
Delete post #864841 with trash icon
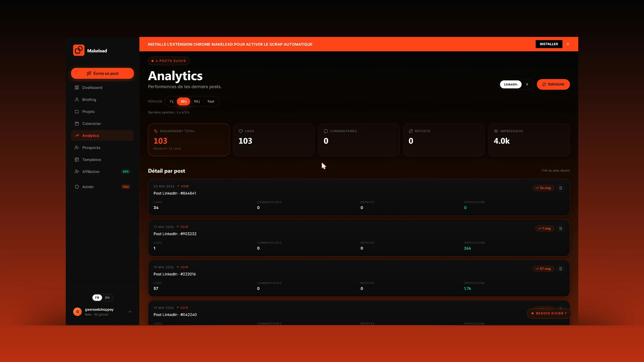(x=560, y=188)
